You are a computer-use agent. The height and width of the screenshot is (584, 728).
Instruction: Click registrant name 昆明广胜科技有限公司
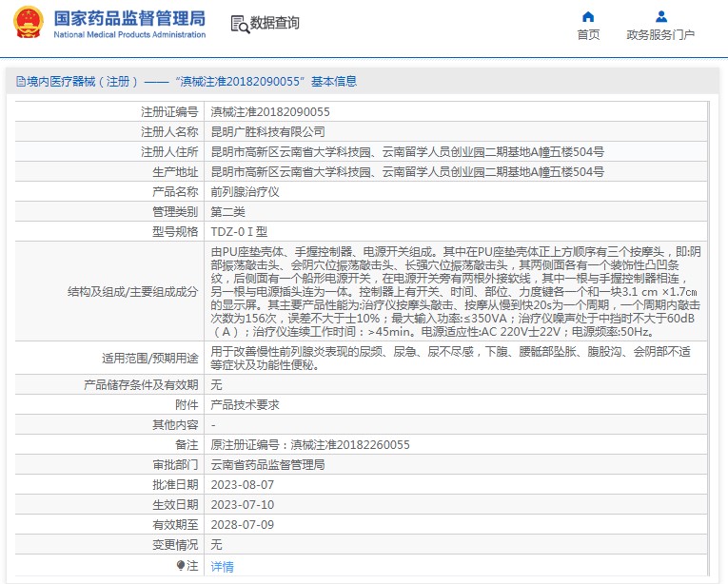[x=267, y=132]
